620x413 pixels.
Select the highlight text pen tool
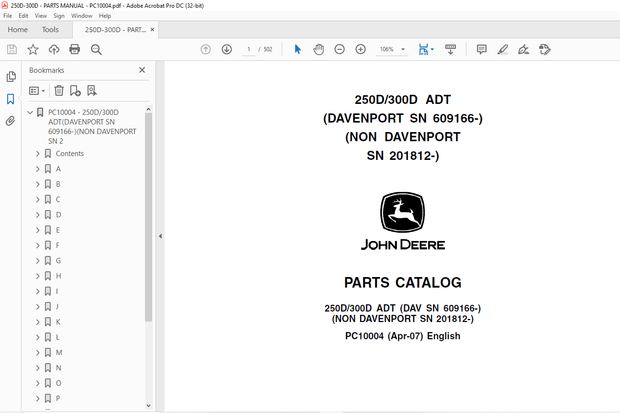(503, 49)
